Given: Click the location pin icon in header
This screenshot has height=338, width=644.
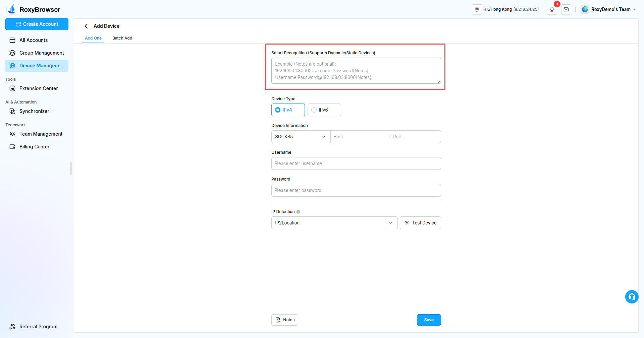Looking at the screenshot, I should (x=477, y=9).
